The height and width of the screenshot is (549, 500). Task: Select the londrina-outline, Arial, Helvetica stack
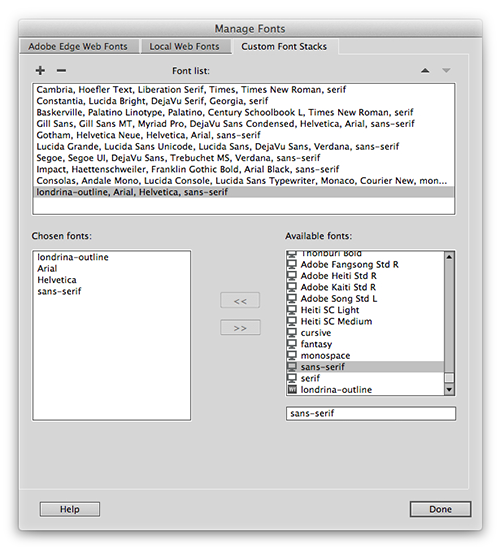coord(244,192)
